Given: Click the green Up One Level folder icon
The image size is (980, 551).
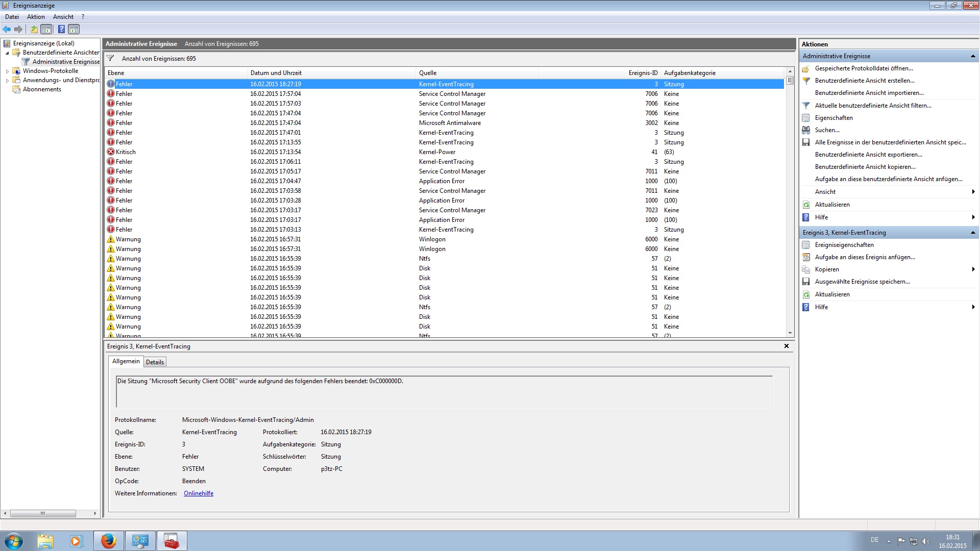Looking at the screenshot, I should point(34,29).
